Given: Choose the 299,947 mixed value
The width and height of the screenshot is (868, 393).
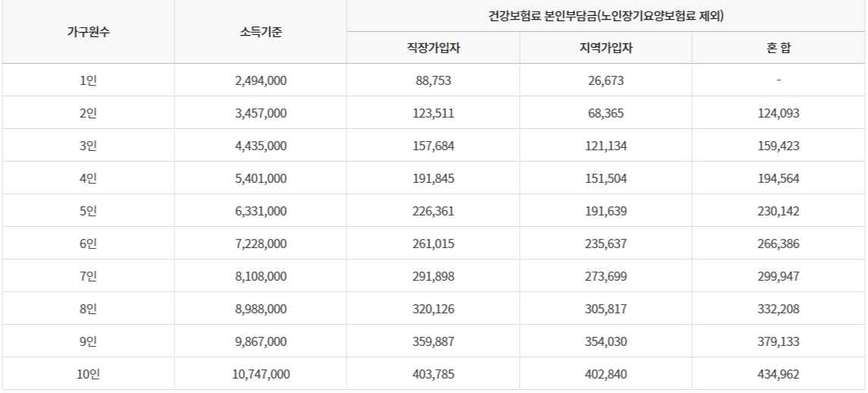Looking at the screenshot, I should (x=778, y=276).
